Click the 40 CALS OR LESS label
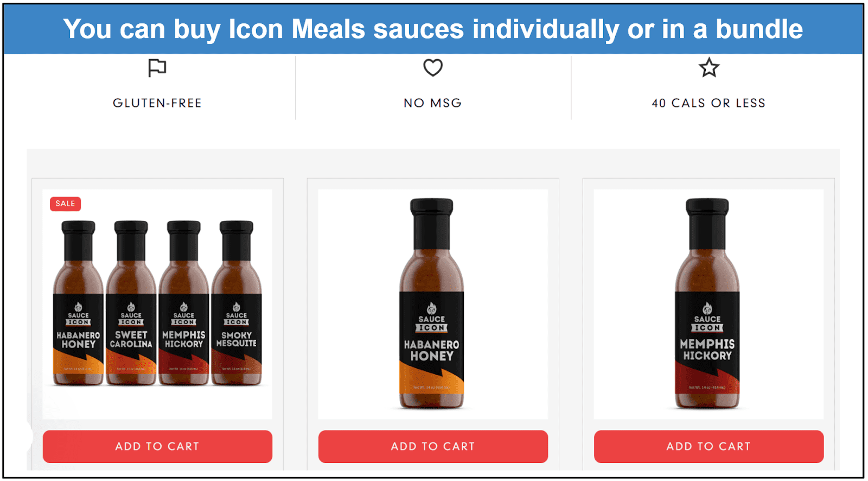This screenshot has height=481, width=868. click(x=709, y=103)
